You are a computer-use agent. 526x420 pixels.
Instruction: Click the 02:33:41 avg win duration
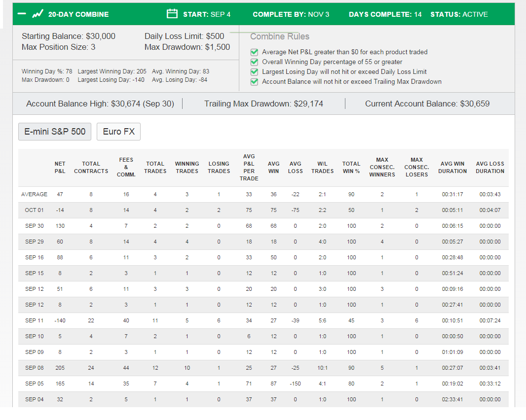(x=452, y=399)
